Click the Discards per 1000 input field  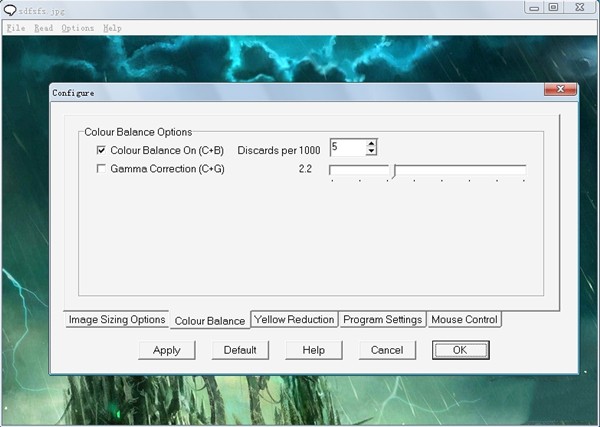coord(347,147)
